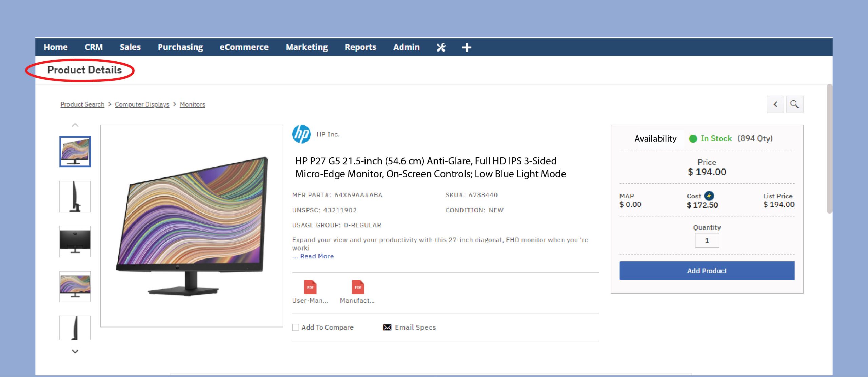
Task: Go to the Product Search breadcrumb link
Action: (x=82, y=104)
